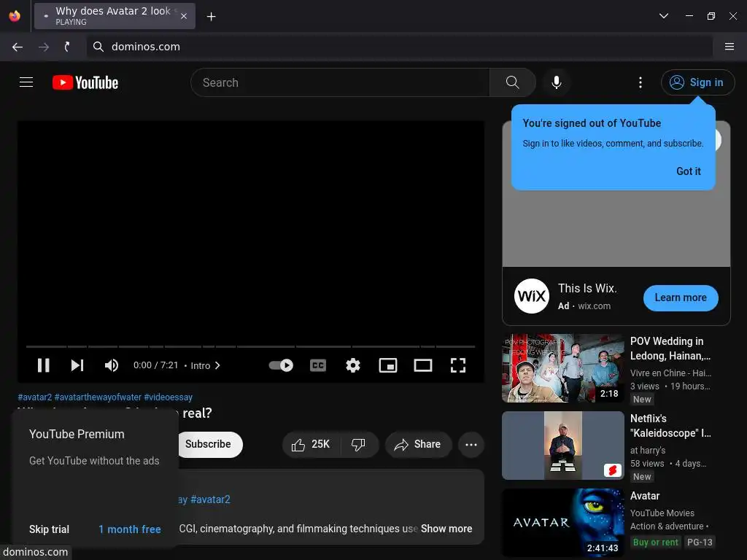Open Vivre en Chine channel name

coord(671,373)
